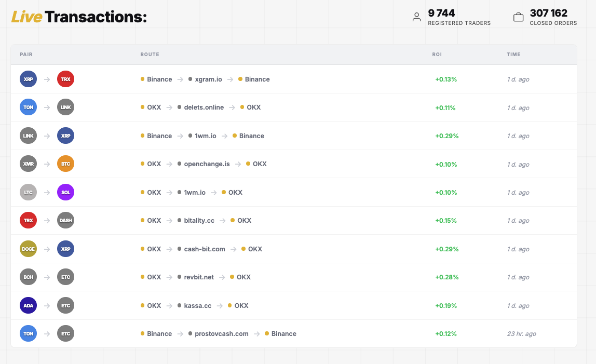Click the DOGE coin icon
This screenshot has height=364, width=596.
[x=28, y=249]
